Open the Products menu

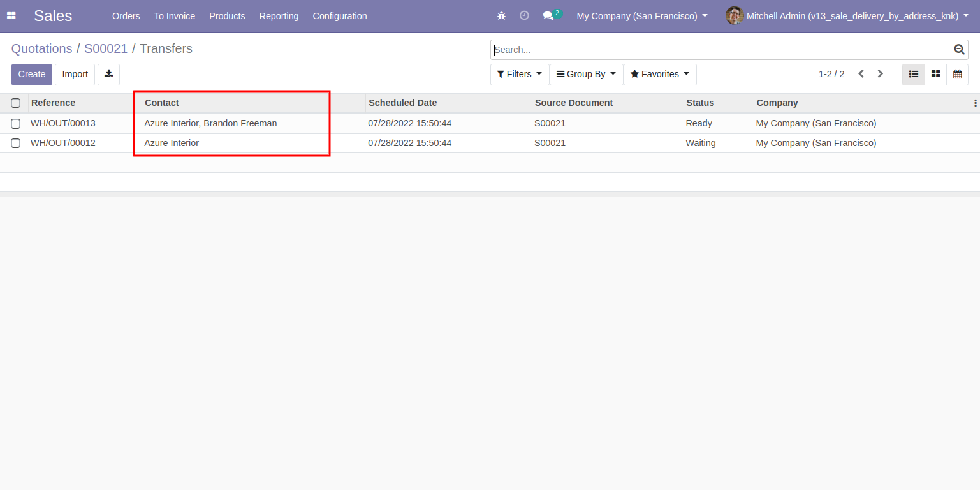coord(227,16)
